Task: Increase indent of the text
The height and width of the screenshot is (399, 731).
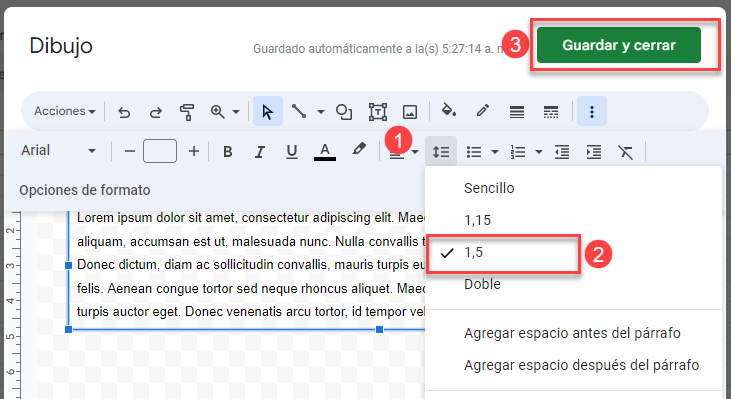Action: [x=593, y=151]
